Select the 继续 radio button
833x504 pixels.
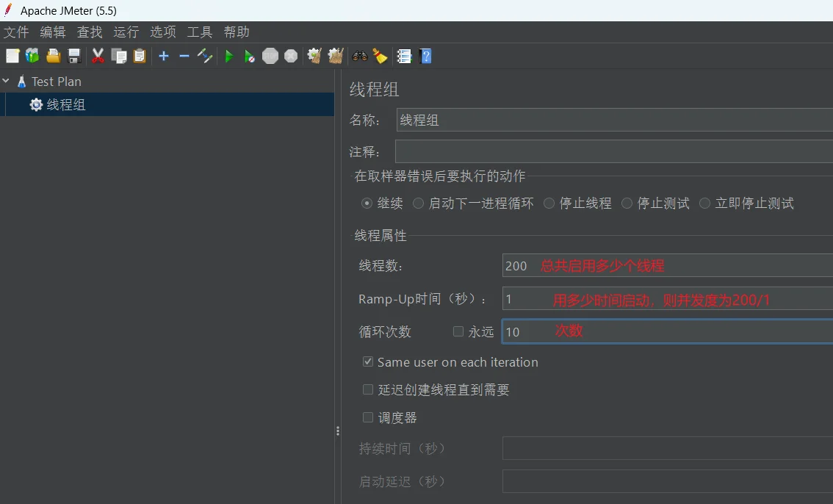367,203
